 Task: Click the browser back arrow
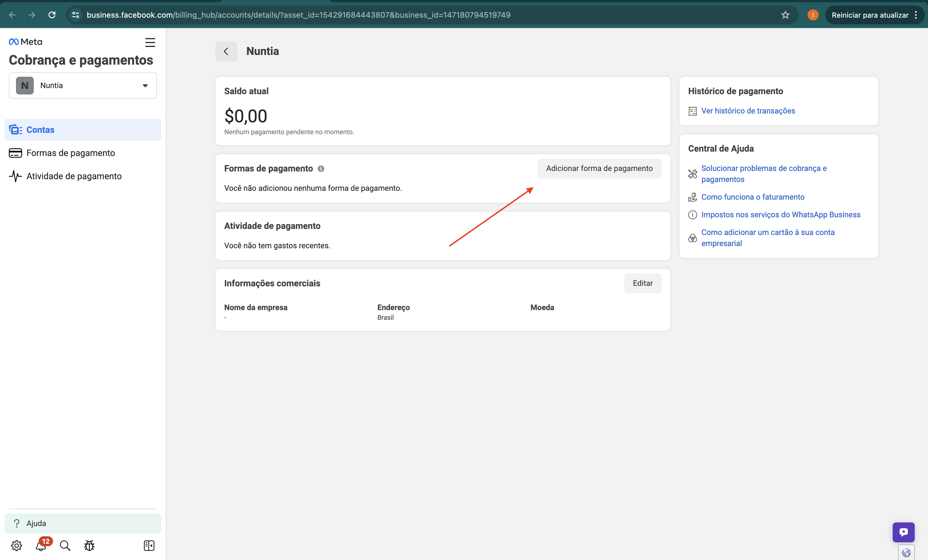point(12,15)
